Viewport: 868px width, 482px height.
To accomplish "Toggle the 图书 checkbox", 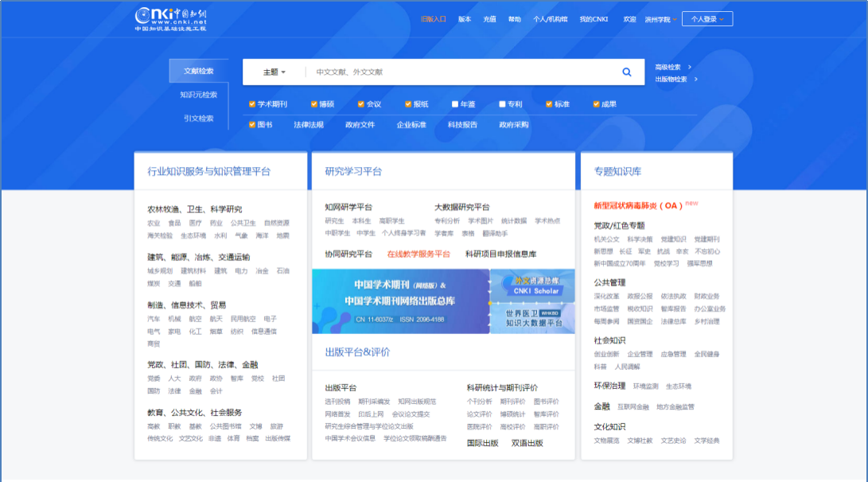I will pos(252,125).
